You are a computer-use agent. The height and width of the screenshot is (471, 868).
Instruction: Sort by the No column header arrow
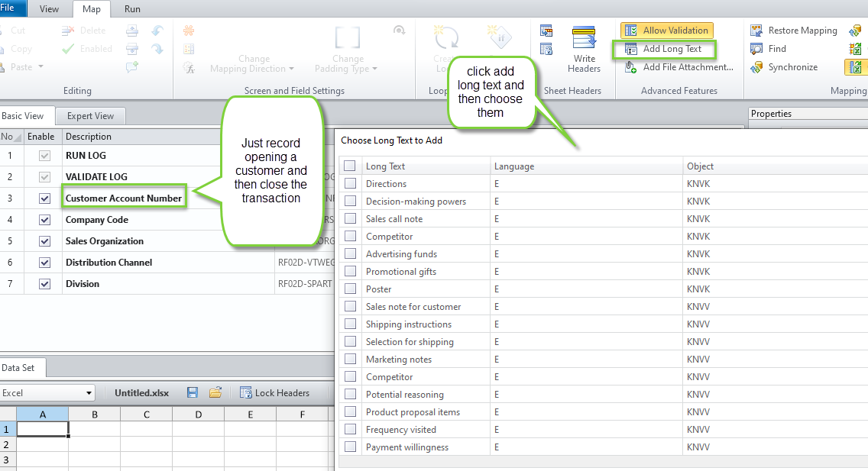click(17, 137)
